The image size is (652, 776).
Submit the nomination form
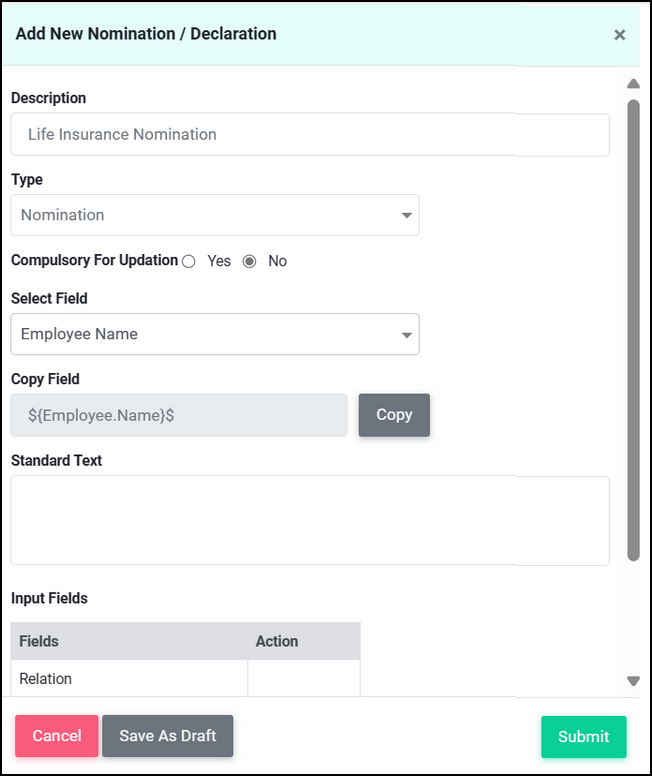click(x=583, y=736)
